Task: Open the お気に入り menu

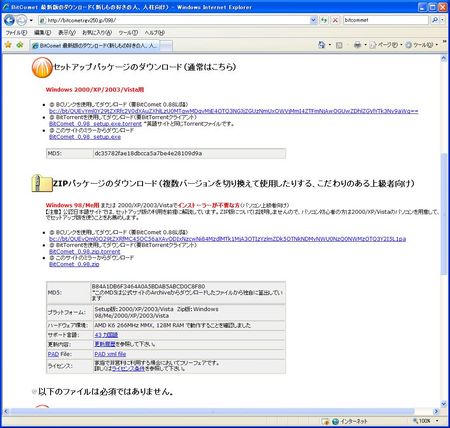Action: point(97,33)
